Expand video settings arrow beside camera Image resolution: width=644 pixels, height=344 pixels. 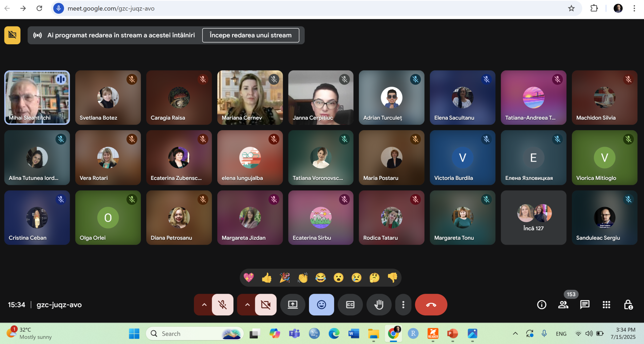[247, 305]
